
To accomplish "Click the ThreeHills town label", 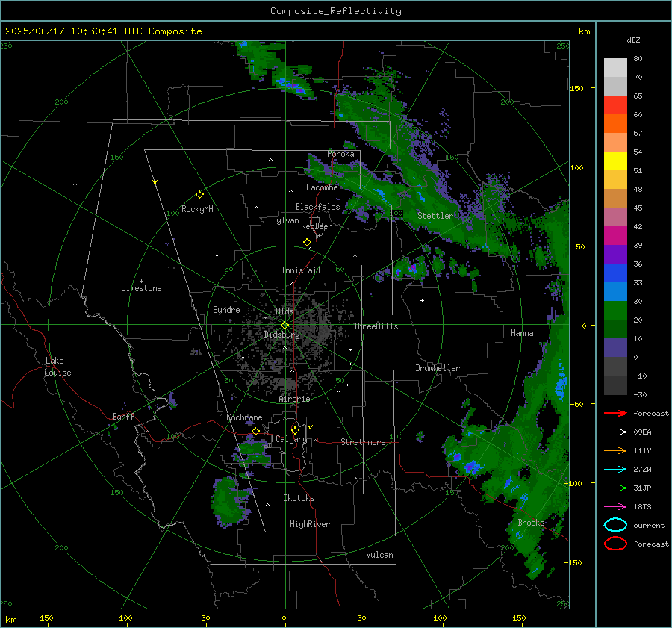I will click(x=376, y=326).
